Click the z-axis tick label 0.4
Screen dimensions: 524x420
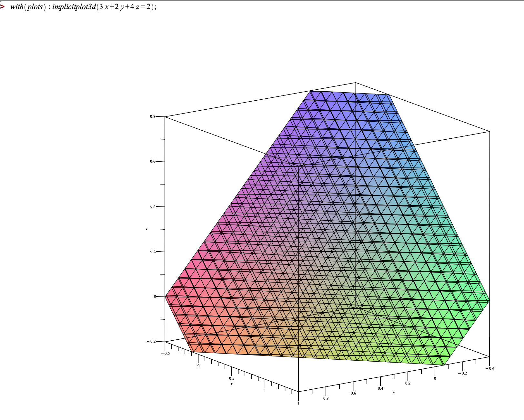coord(153,206)
